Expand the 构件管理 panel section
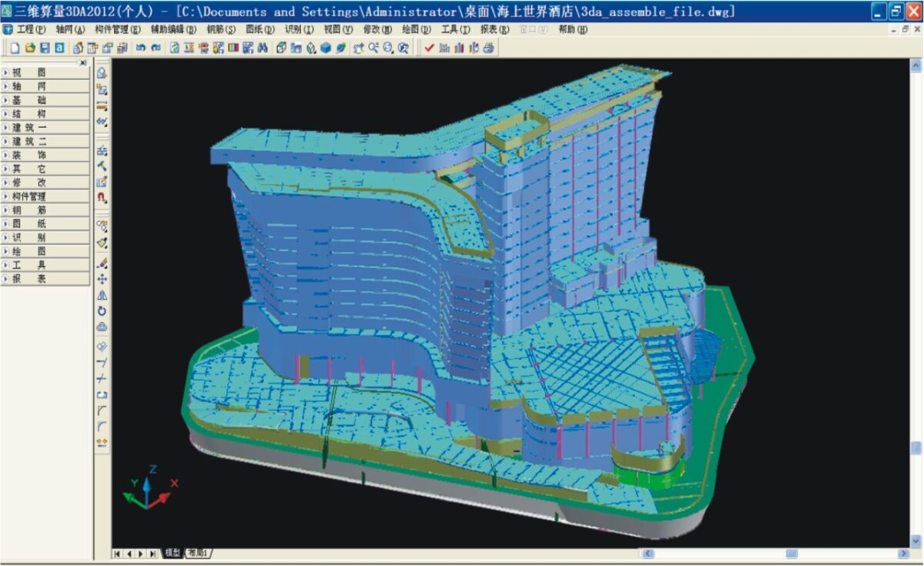The height and width of the screenshot is (566, 924). (45, 196)
